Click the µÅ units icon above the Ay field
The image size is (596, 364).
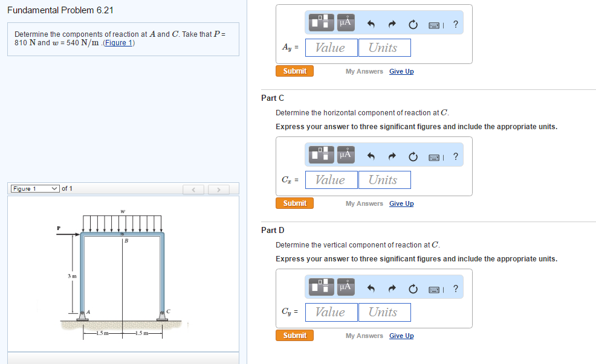click(345, 22)
